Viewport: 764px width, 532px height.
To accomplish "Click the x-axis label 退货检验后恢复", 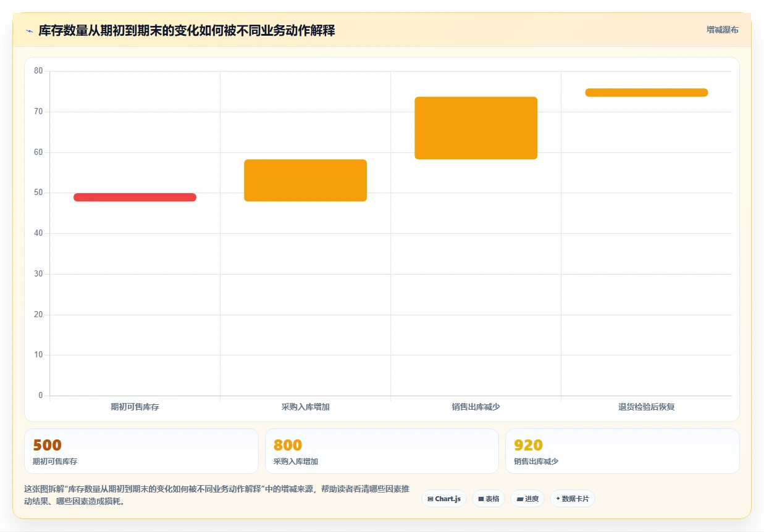I will point(646,407).
